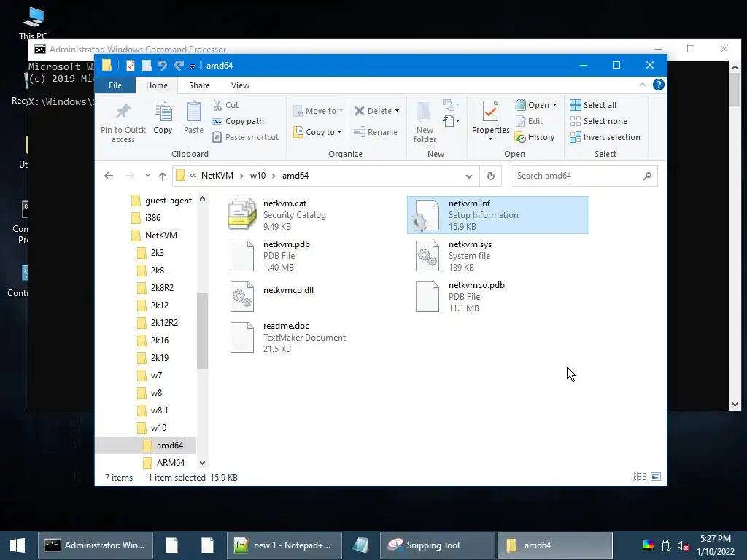Click the Back navigation arrow
Viewport: 747px width, 560px height.
pos(109,176)
